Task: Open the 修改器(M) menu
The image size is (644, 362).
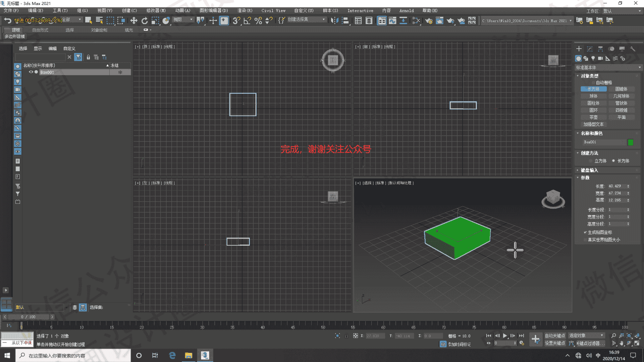Action: [156, 11]
